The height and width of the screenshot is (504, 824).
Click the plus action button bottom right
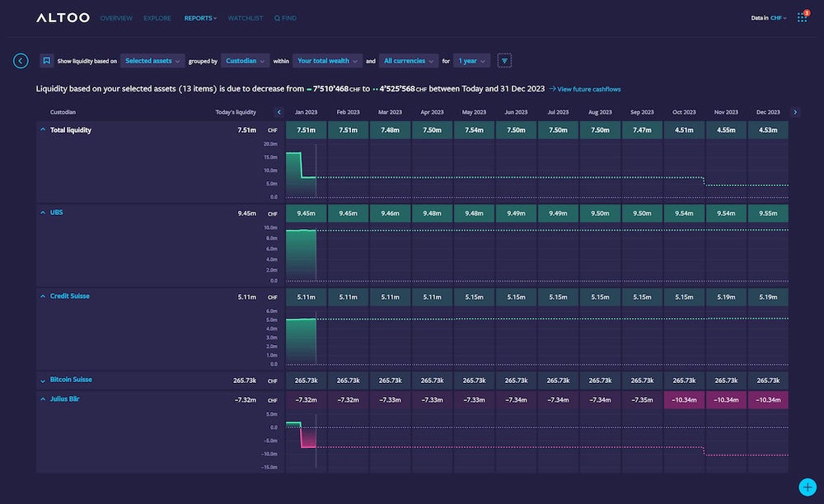tap(807, 487)
